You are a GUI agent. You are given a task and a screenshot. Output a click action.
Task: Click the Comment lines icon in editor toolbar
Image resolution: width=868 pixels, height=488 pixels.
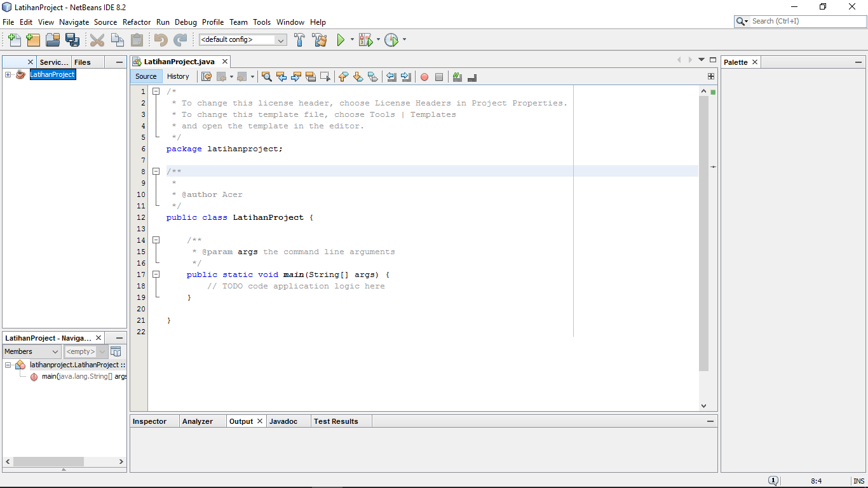457,76
